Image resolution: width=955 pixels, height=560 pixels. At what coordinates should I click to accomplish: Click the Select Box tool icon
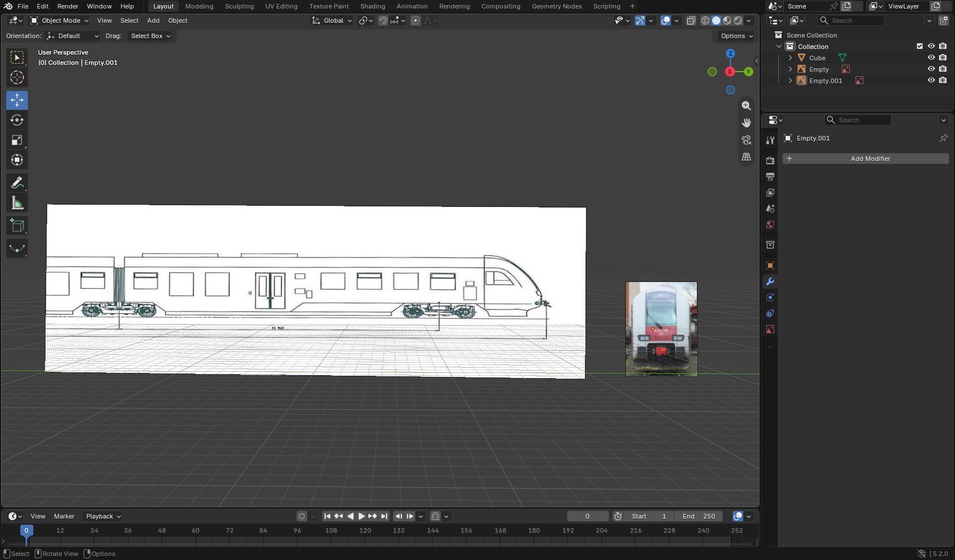click(17, 57)
